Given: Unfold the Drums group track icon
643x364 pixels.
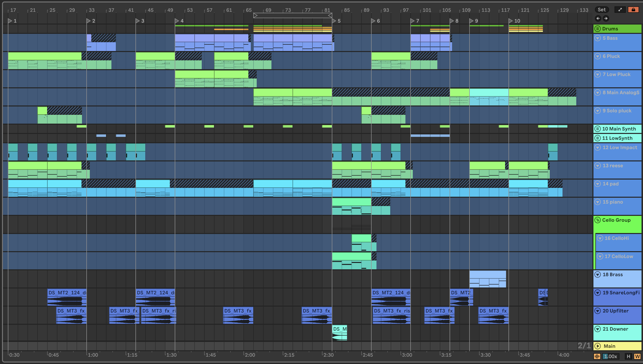Looking at the screenshot, I should click(x=597, y=28).
